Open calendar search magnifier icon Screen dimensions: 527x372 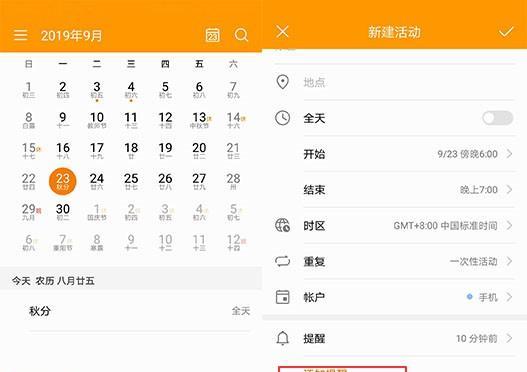click(x=241, y=35)
